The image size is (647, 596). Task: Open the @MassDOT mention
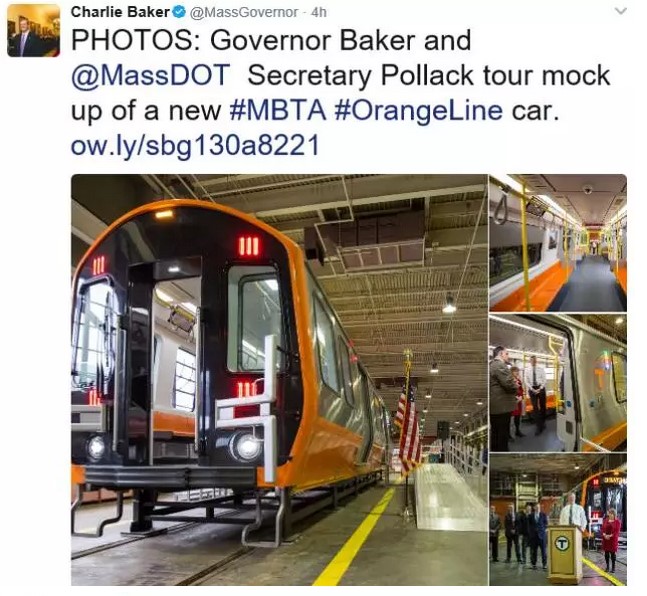(x=151, y=76)
